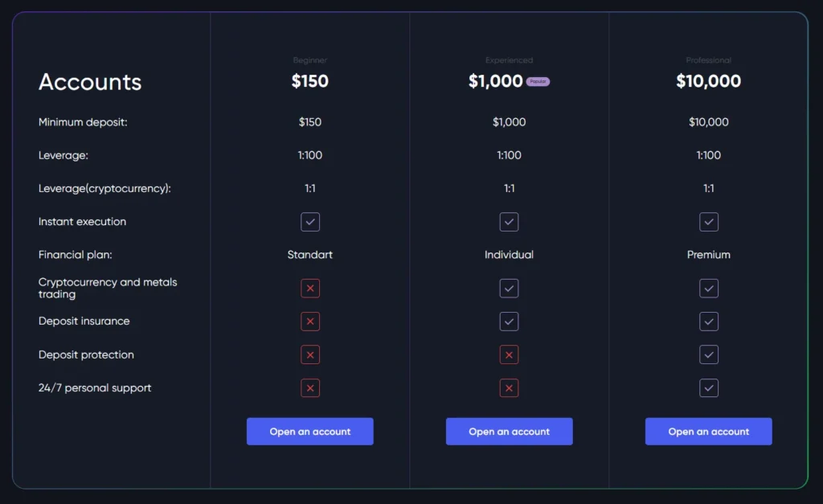Open an account for Experienced plan
This screenshot has width=823, height=504.
509,432
